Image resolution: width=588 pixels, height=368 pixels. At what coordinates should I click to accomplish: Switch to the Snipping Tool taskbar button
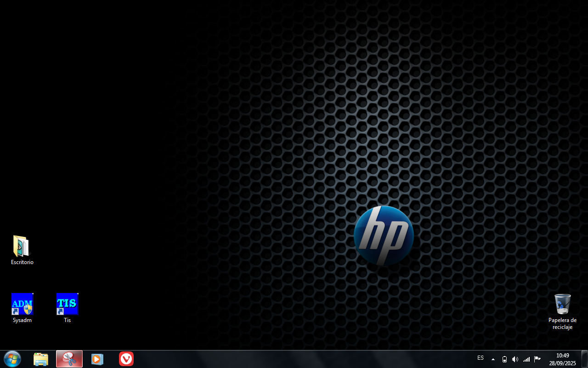pos(69,359)
